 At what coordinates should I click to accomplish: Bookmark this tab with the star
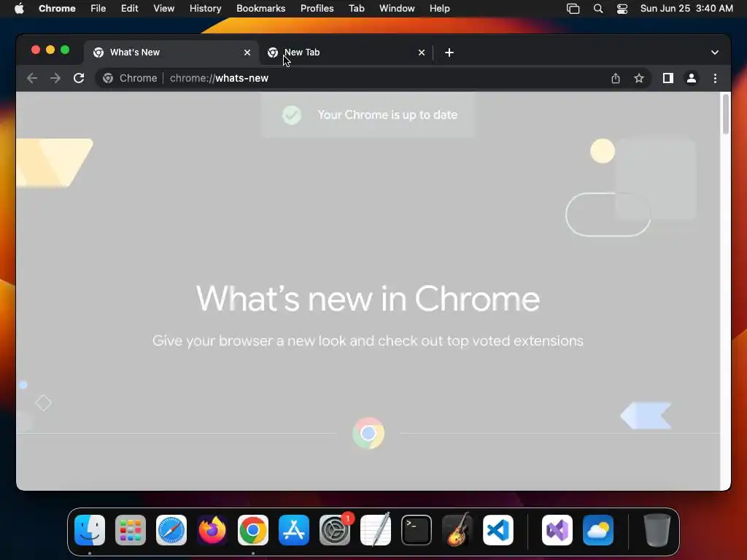639,78
